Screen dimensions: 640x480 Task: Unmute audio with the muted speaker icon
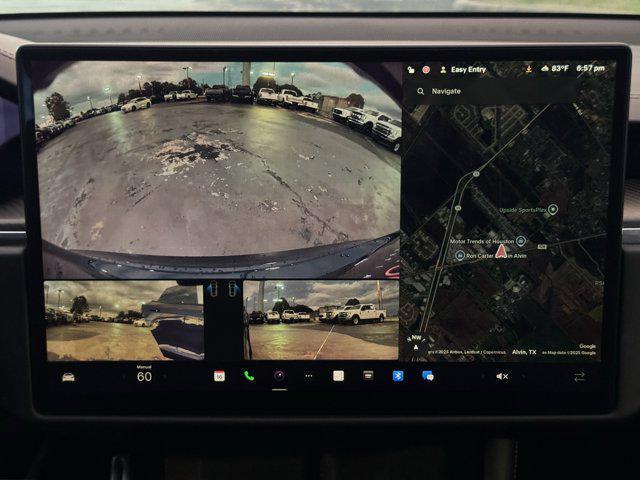(x=502, y=376)
